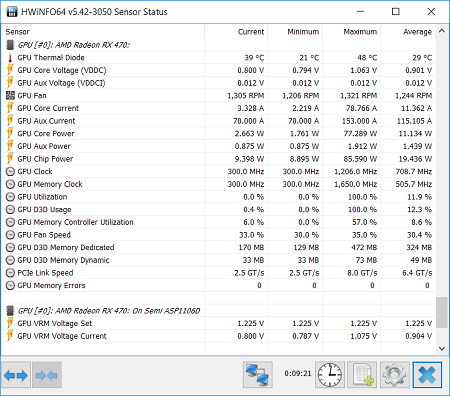Select the GPU VRM Voltage Current row label
The height and width of the screenshot is (396, 450).
[x=62, y=336]
